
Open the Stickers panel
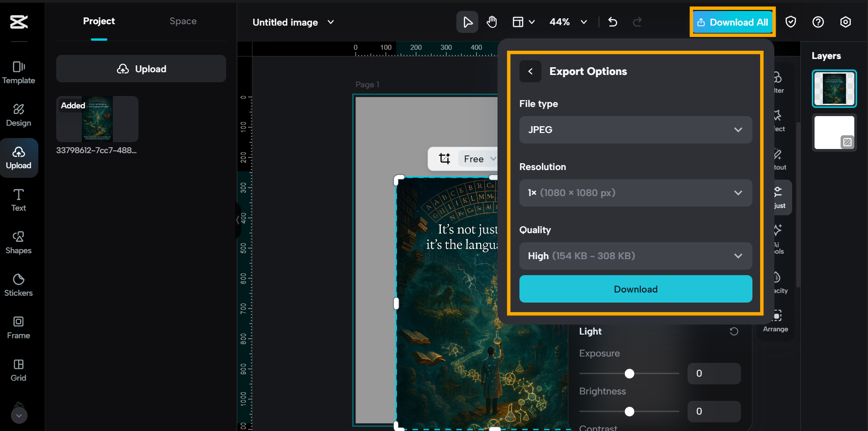(18, 285)
